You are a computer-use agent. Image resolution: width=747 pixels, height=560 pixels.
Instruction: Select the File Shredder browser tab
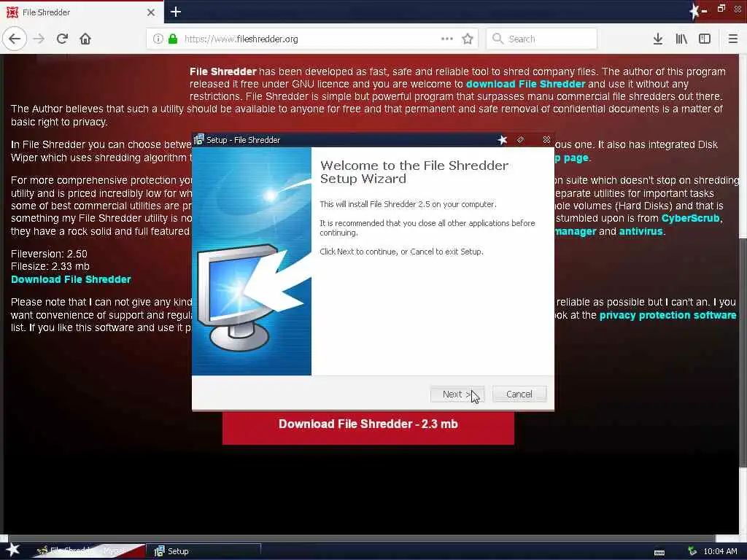(x=82, y=12)
